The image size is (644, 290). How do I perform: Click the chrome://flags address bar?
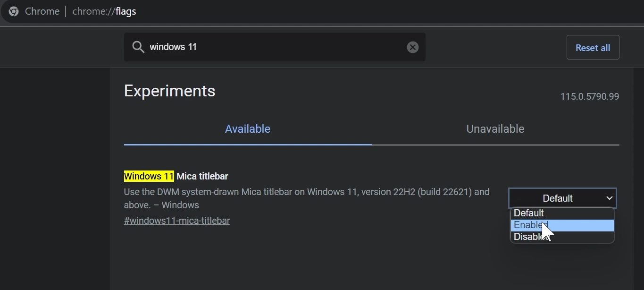pyautogui.click(x=104, y=11)
